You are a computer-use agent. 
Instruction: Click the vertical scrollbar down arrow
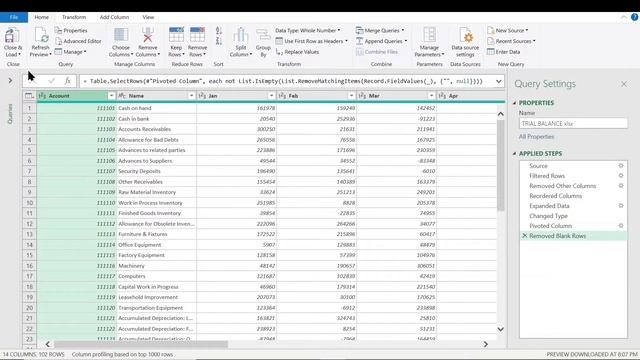500,329
